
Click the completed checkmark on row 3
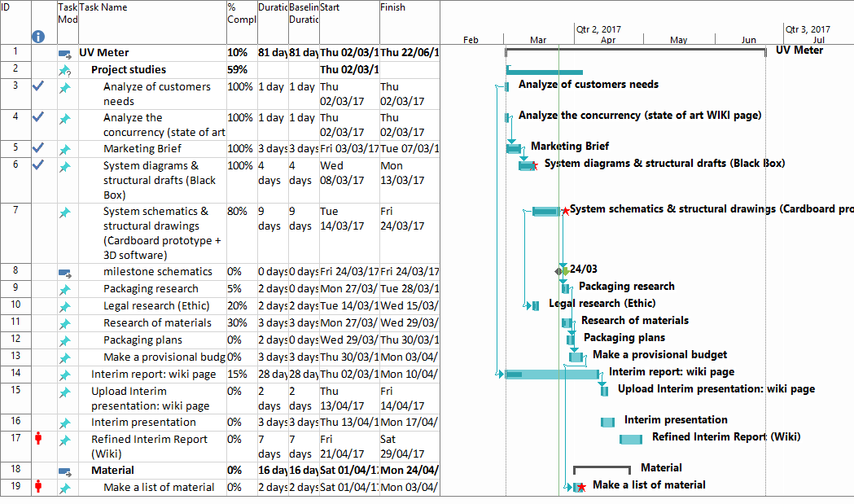click(37, 86)
